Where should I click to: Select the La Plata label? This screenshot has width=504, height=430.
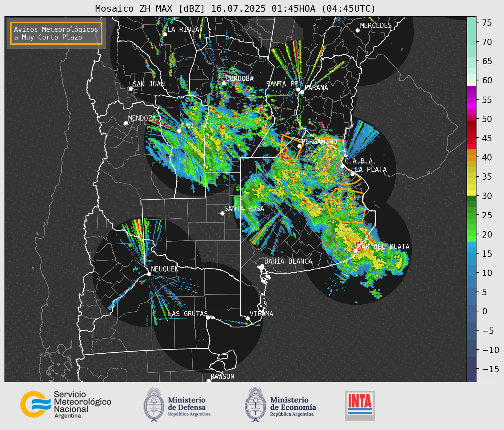[371, 170]
